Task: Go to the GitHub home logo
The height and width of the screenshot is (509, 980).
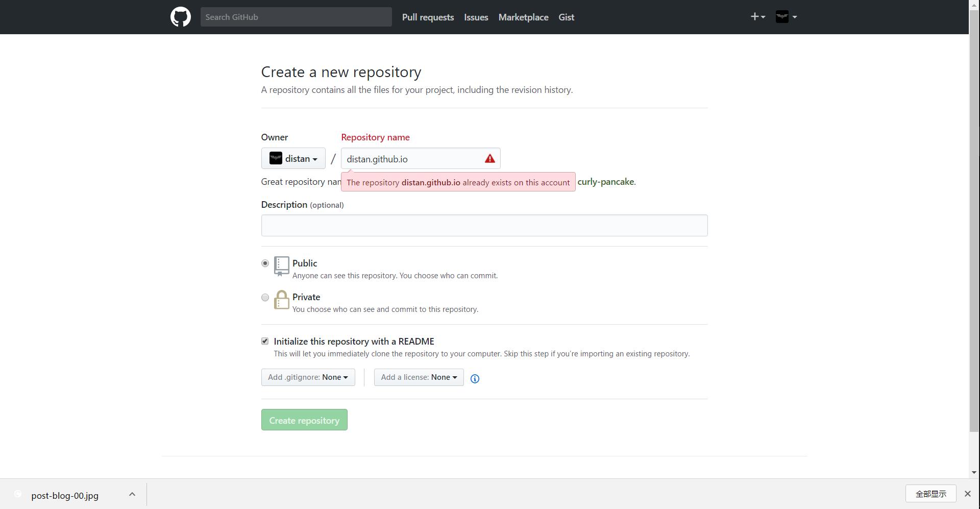Action: [x=181, y=17]
